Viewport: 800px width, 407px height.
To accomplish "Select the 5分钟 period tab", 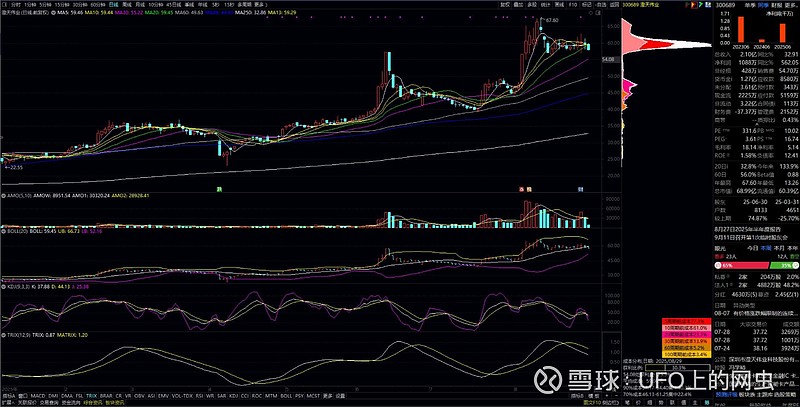I will (x=45, y=4).
